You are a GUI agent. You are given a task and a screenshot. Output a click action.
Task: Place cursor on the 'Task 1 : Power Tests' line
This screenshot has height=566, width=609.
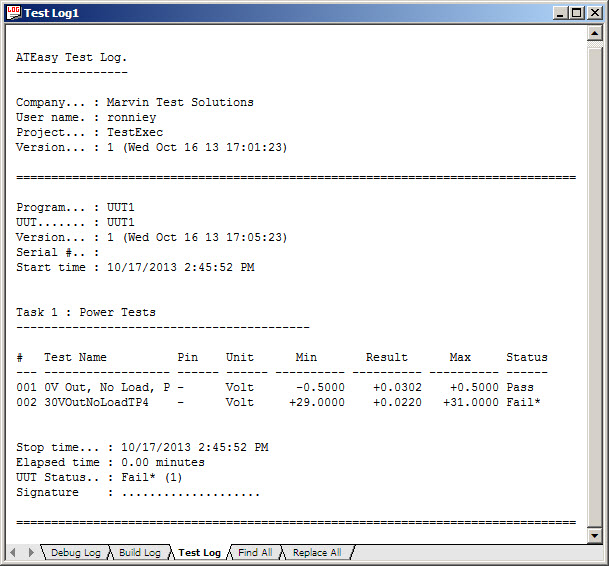[x=86, y=312]
